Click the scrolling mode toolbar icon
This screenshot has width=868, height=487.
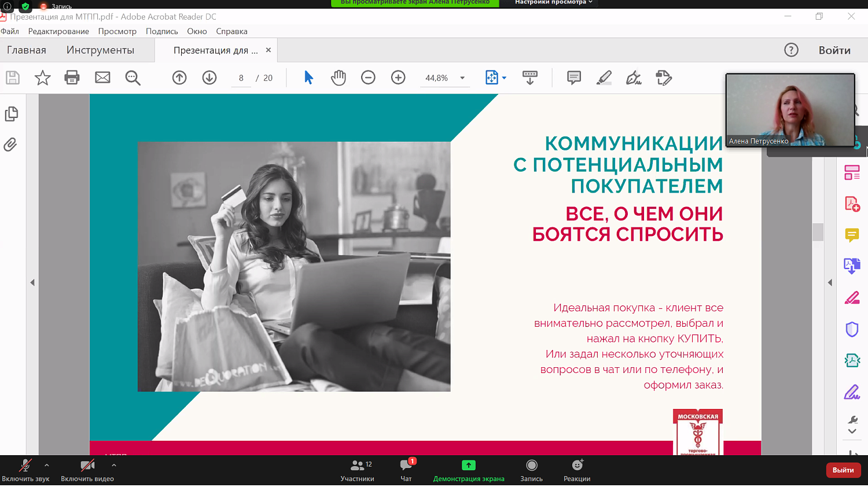point(529,78)
